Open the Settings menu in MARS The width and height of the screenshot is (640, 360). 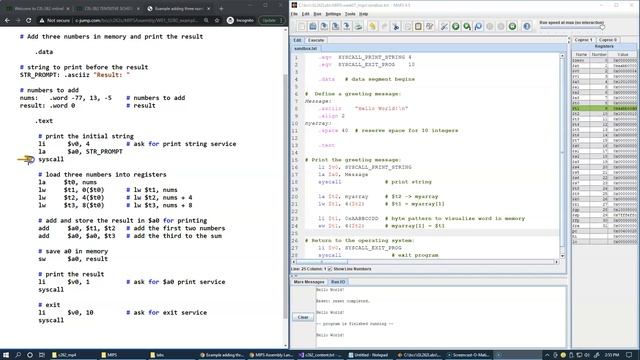(333, 14)
